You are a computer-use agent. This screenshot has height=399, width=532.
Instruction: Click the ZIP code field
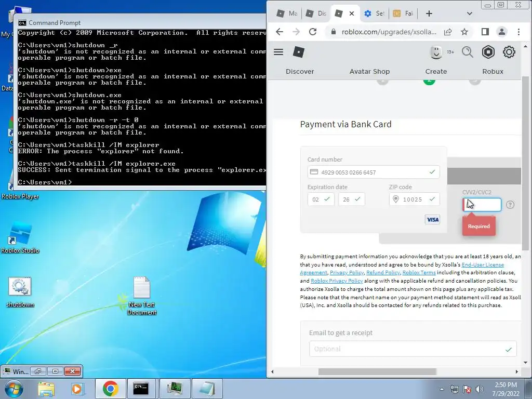pos(414,199)
